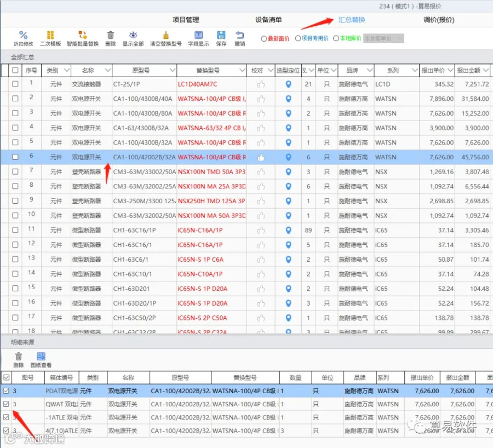Switch to the 调价(报价) tab
Image resolution: width=493 pixels, height=448 pixels.
[439, 20]
